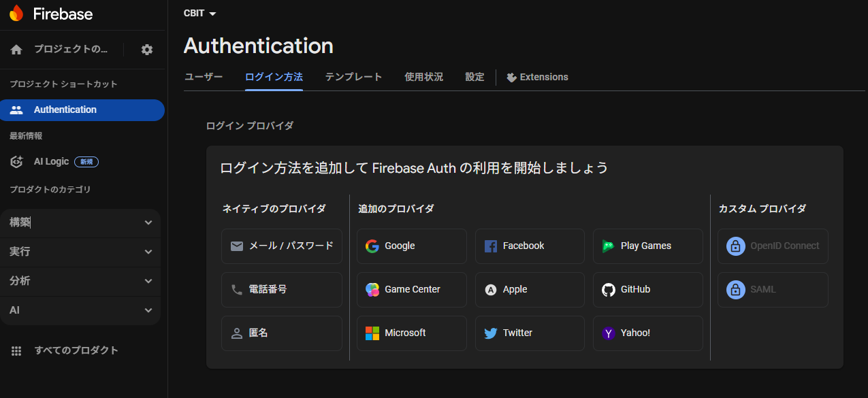Choose the 匿名 provider label
This screenshot has width=868, height=398.
click(259, 333)
